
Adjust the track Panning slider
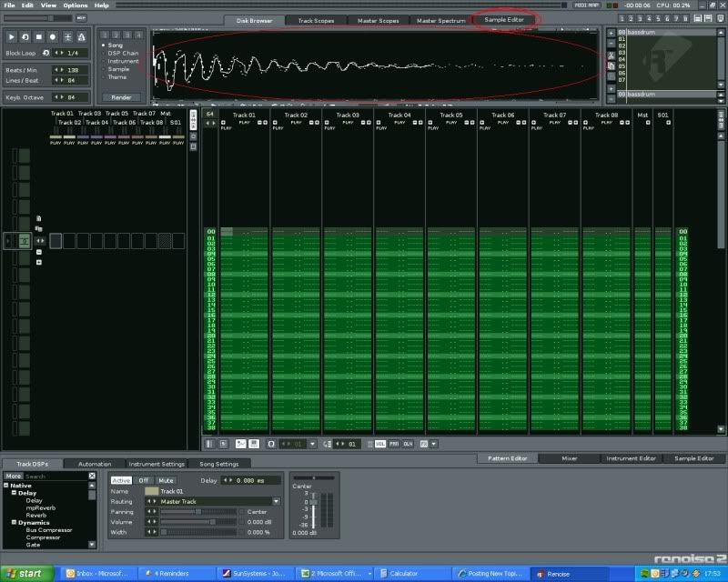coord(198,511)
